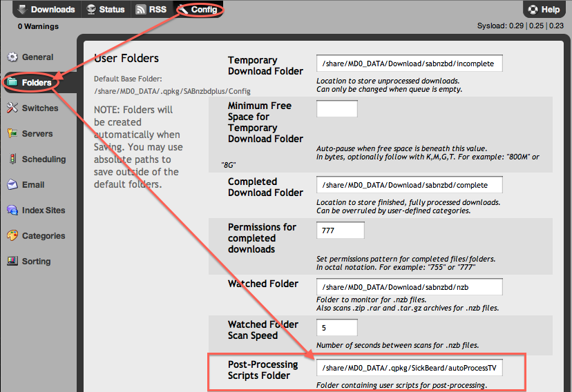Click the Servers flag icon
The image size is (572, 392).
point(12,133)
